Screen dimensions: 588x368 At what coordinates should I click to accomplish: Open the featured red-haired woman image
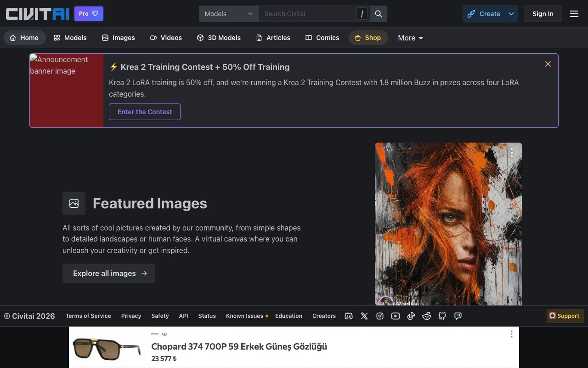coord(448,224)
